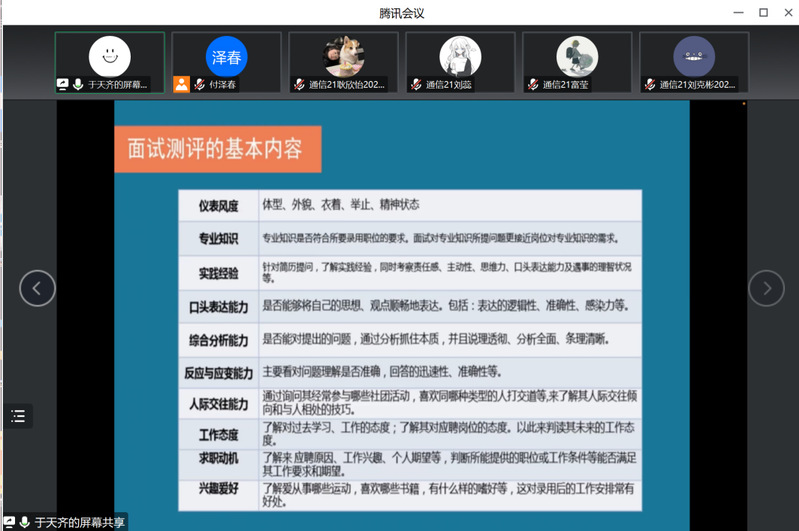Select the blue 泽春 avatar tile

point(226,55)
